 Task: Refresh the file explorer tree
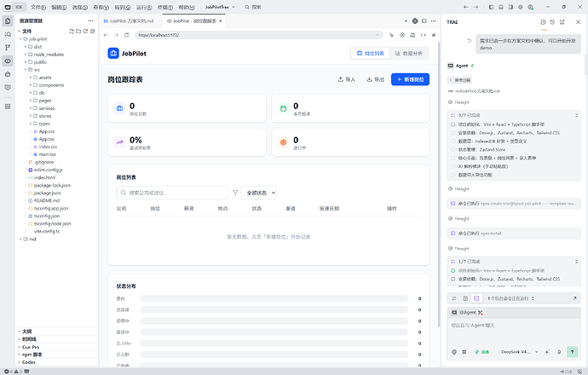(x=85, y=32)
